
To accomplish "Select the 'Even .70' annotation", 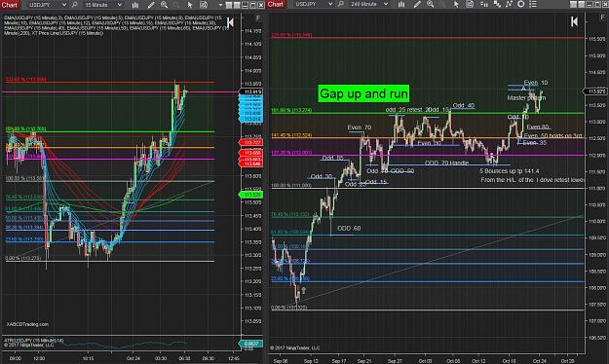I will (x=360, y=127).
